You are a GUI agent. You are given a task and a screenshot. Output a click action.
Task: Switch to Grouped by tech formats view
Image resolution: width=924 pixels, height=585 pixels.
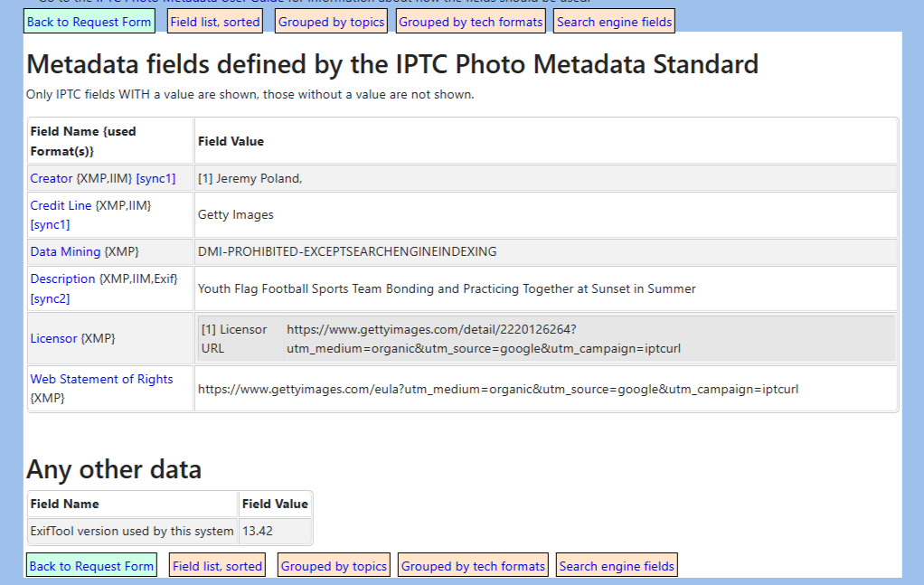point(470,21)
